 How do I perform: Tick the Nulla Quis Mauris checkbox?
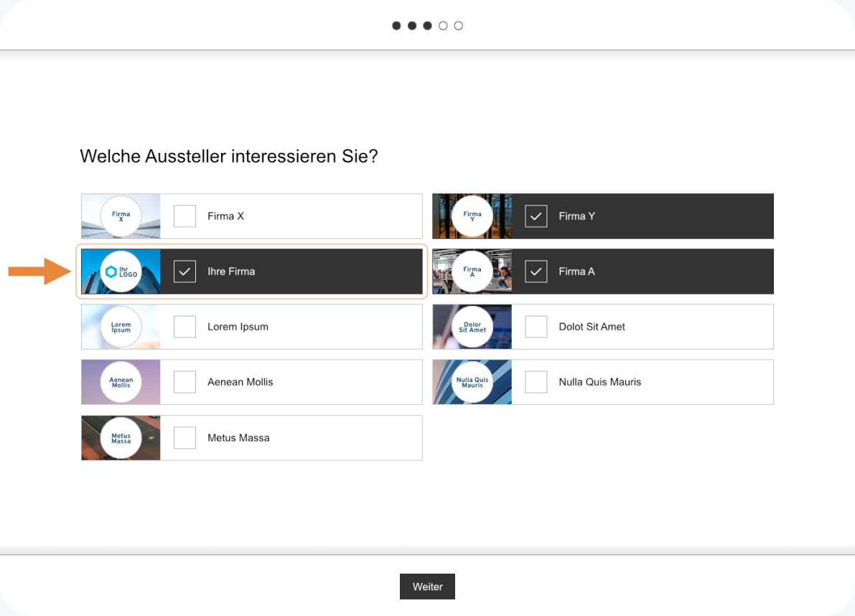[536, 382]
